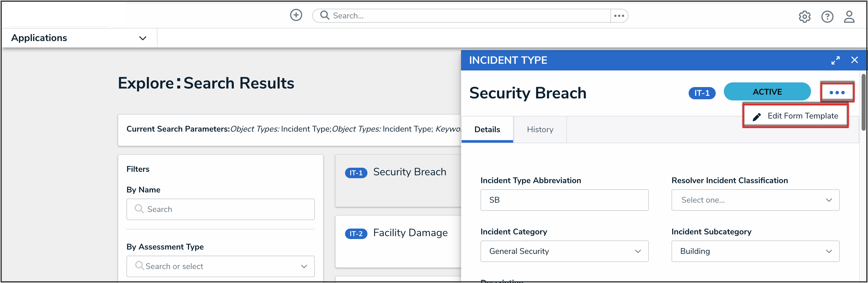Expand the Applications dropdown
The image size is (868, 283).
142,38
